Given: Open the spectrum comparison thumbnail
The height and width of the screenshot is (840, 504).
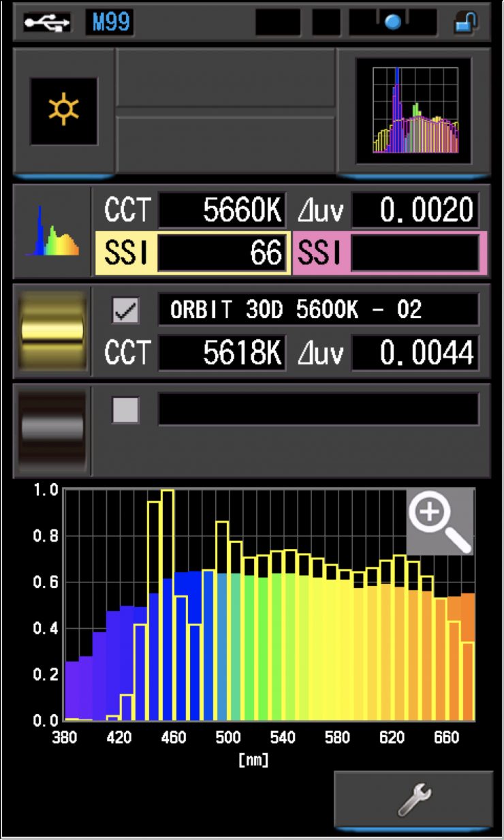Looking at the screenshot, I should coord(413,110).
